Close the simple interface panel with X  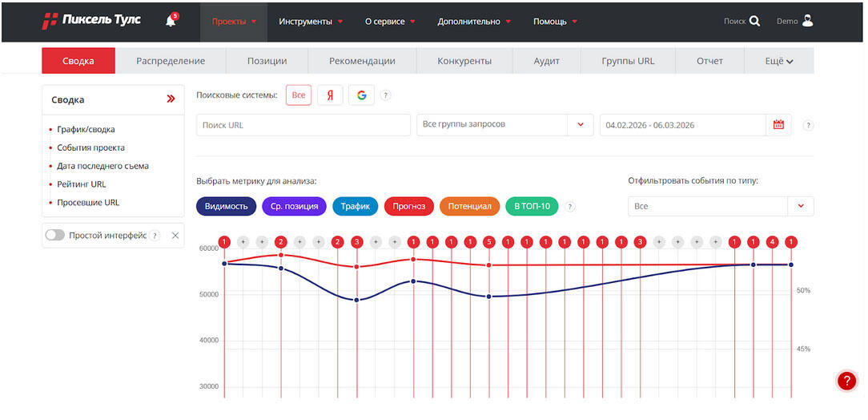coord(176,236)
